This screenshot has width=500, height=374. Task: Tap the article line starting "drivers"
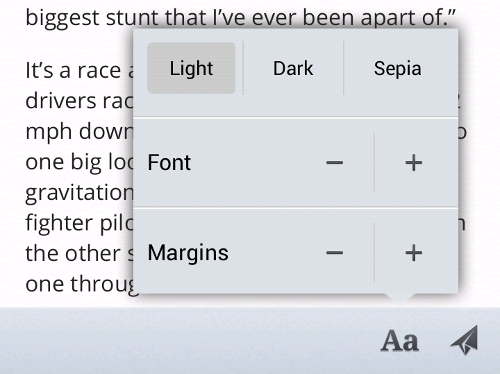pos(79,101)
